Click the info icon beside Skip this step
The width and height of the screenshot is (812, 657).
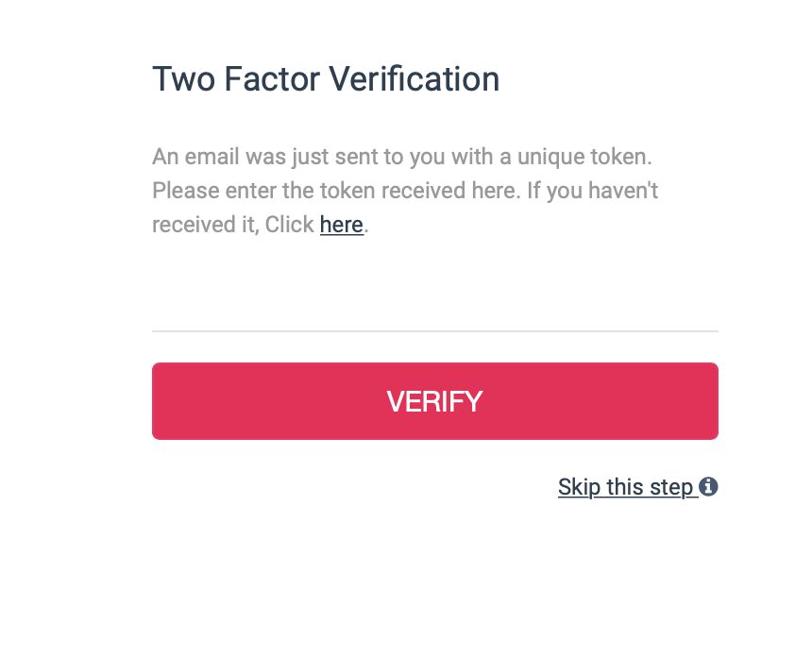click(709, 487)
